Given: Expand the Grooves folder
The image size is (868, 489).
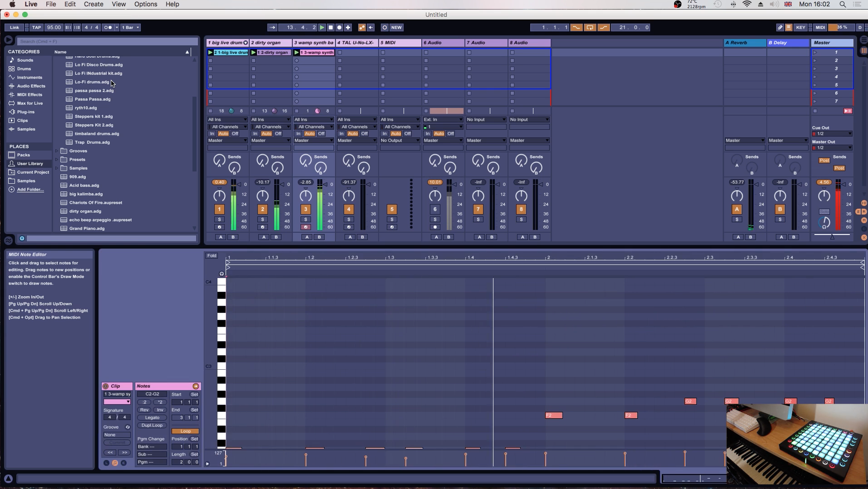Looking at the screenshot, I should coord(57,151).
